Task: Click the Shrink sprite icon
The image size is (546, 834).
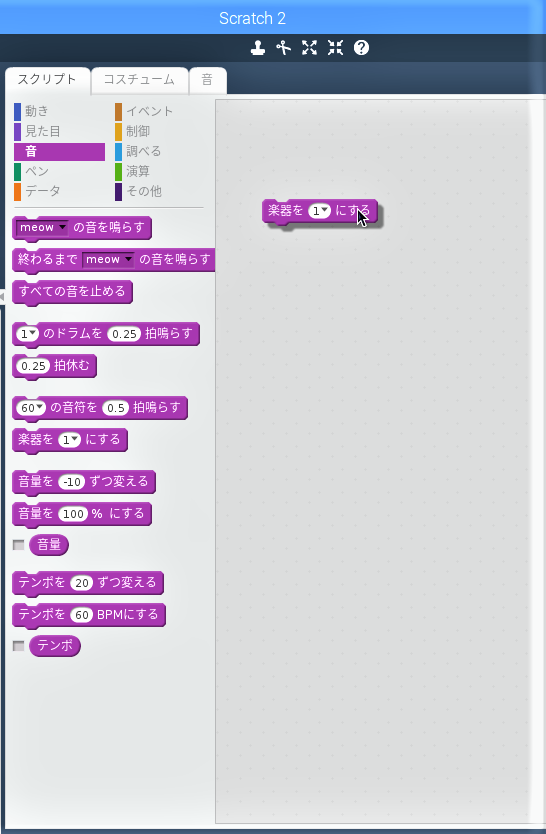Action: pyautogui.click(x=335, y=48)
